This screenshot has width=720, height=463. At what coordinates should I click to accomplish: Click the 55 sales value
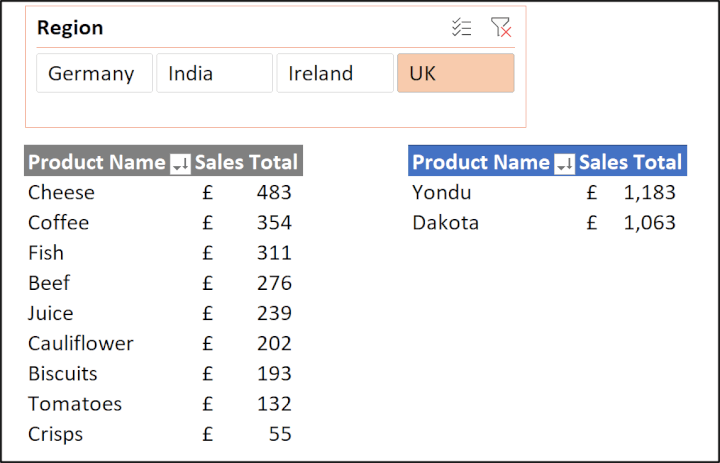[x=280, y=434]
